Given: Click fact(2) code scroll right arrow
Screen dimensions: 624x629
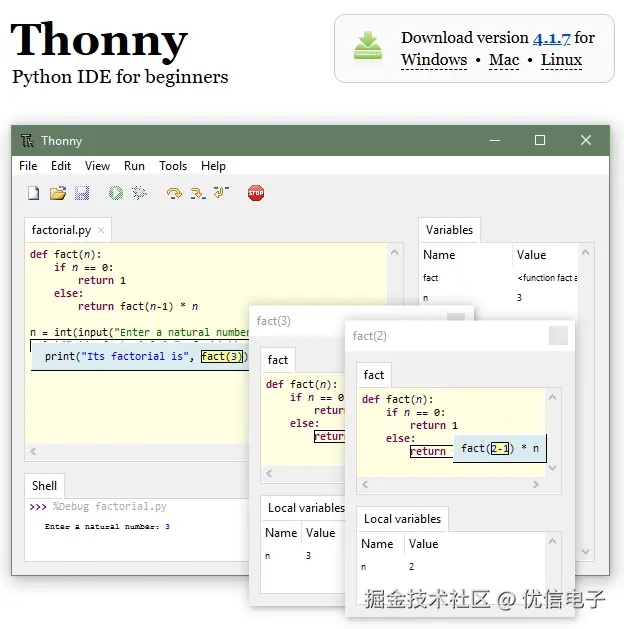Looking at the screenshot, I should [536, 484].
